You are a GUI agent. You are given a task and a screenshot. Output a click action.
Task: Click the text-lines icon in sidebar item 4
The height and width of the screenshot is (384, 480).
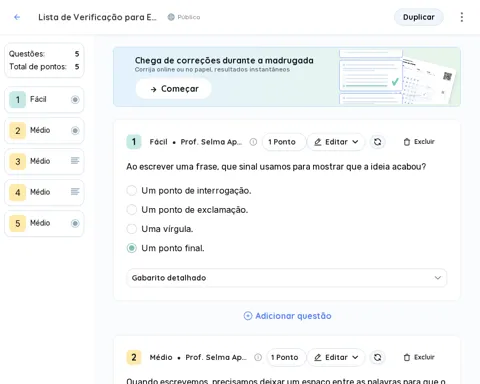click(x=75, y=192)
